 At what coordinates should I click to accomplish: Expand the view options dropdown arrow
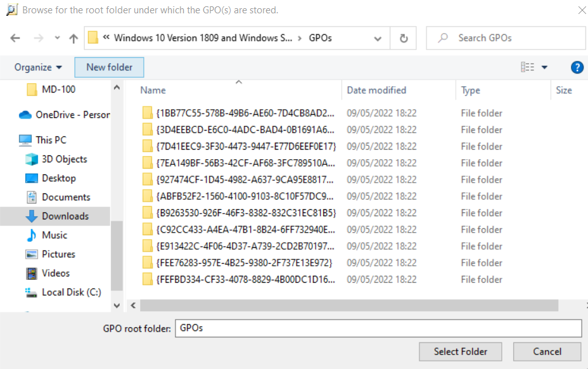544,67
